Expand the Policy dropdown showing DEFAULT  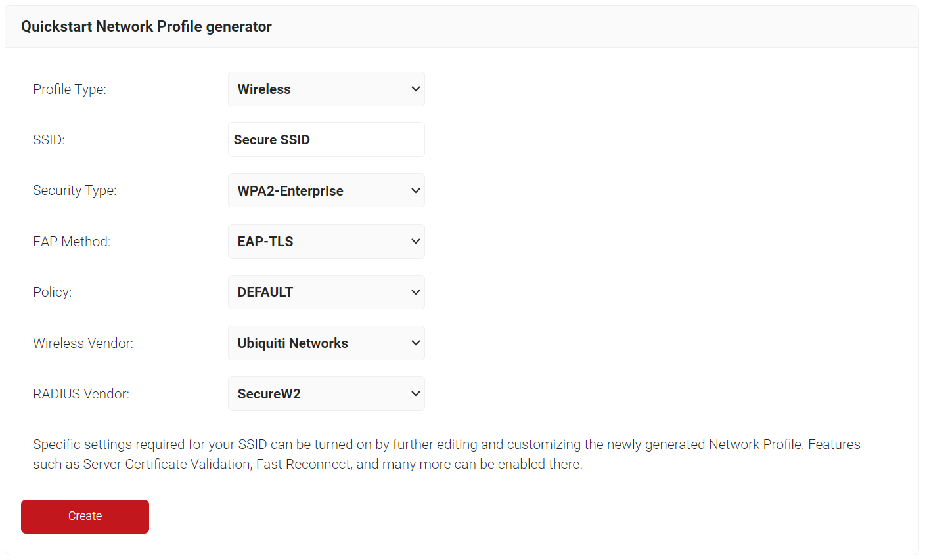326,292
